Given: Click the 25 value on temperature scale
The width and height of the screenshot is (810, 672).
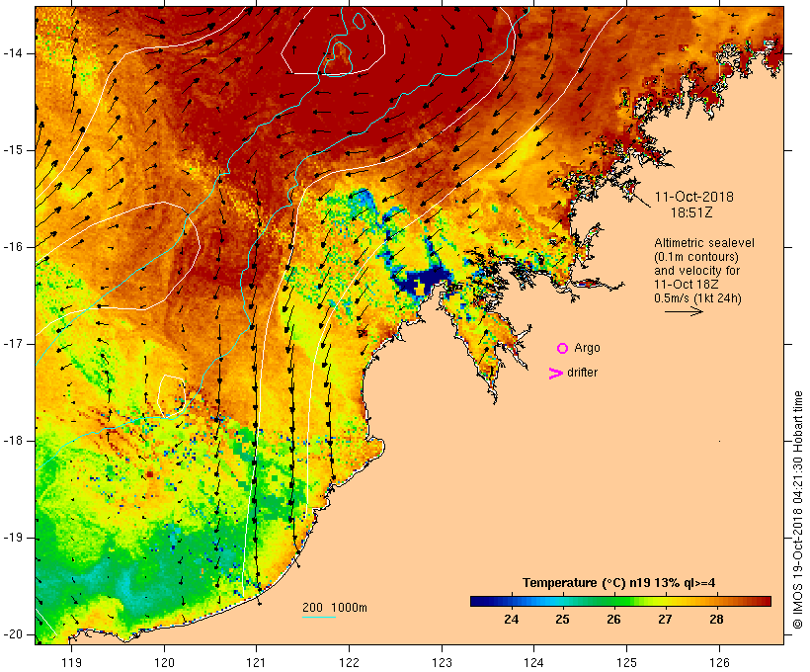Looking at the screenshot, I should coord(562,620).
